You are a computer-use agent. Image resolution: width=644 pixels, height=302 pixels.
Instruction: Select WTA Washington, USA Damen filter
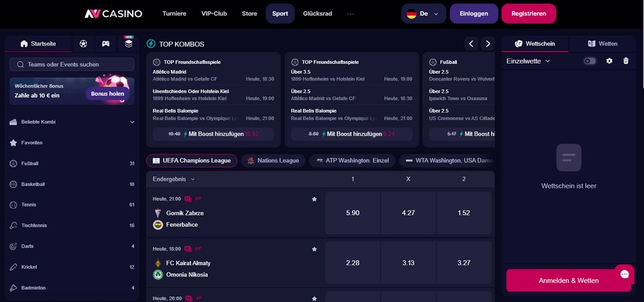click(447, 160)
